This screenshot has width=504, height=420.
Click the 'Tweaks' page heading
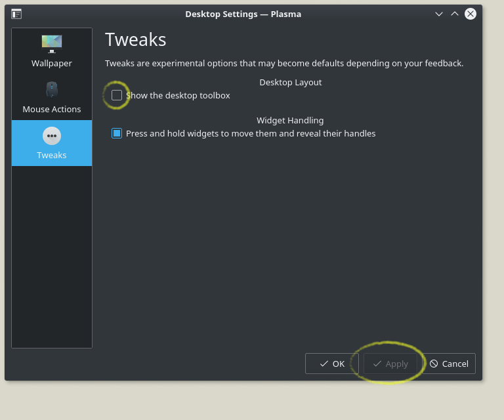point(136,39)
